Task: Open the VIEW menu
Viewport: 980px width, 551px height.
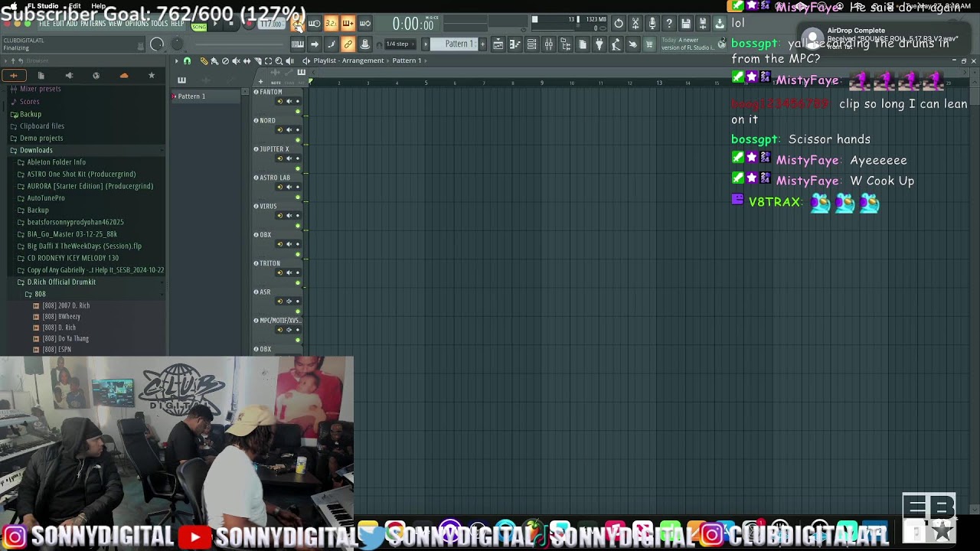Action: click(115, 24)
